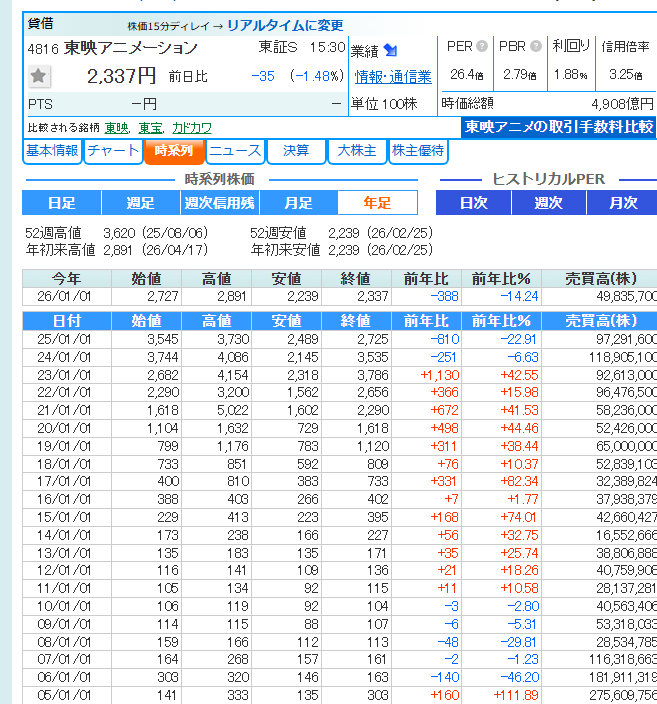Select 日足 price series tab
657x704 pixels.
pyautogui.click(x=62, y=203)
